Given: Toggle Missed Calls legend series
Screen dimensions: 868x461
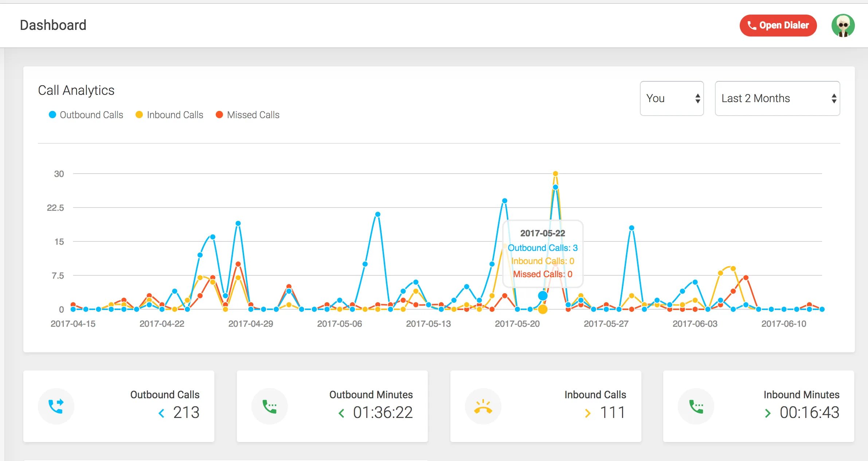Looking at the screenshot, I should tap(248, 115).
